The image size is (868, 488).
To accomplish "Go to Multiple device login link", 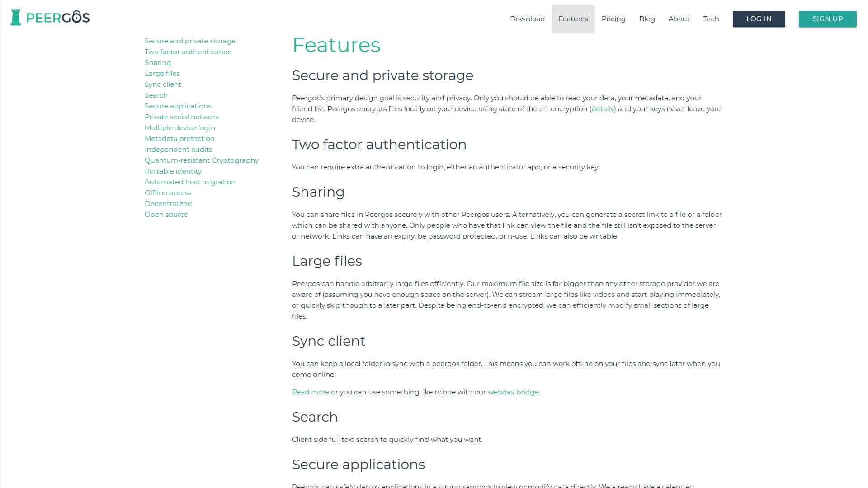I will (180, 128).
